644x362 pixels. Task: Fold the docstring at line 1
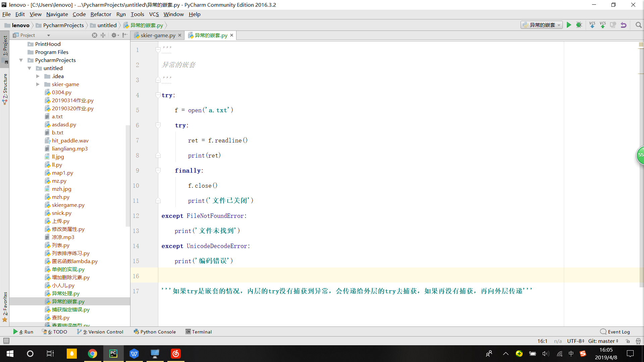158,50
